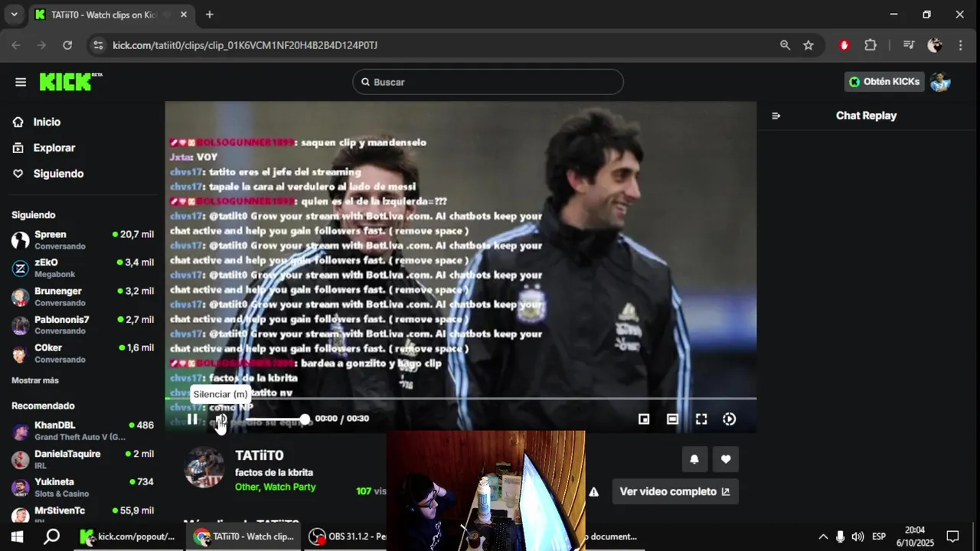980x551 pixels.
Task: Toggle notifications bell for TATiiT0
Action: pos(694,459)
